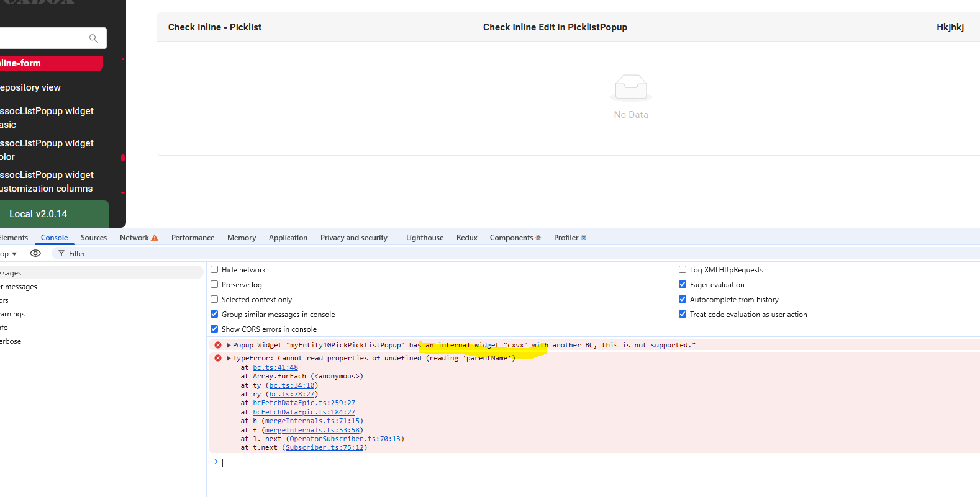Click the search magnifier icon in sidebar
The image size is (980, 497).
point(93,38)
